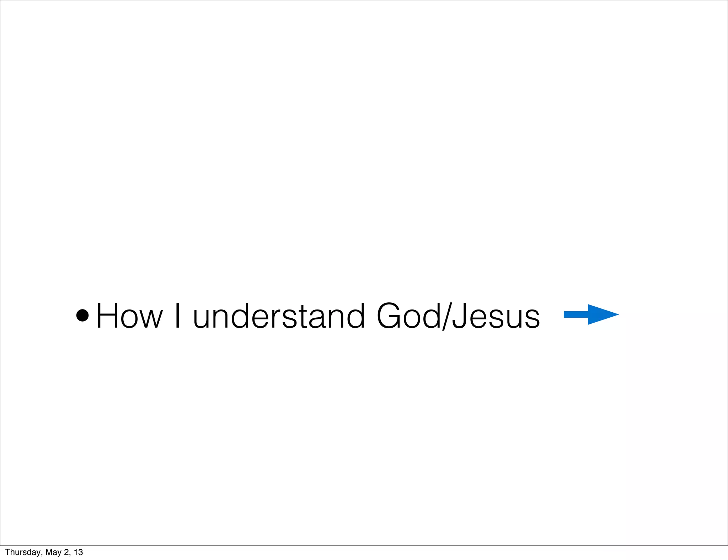Click the capital "G" in "God"

[390, 316]
